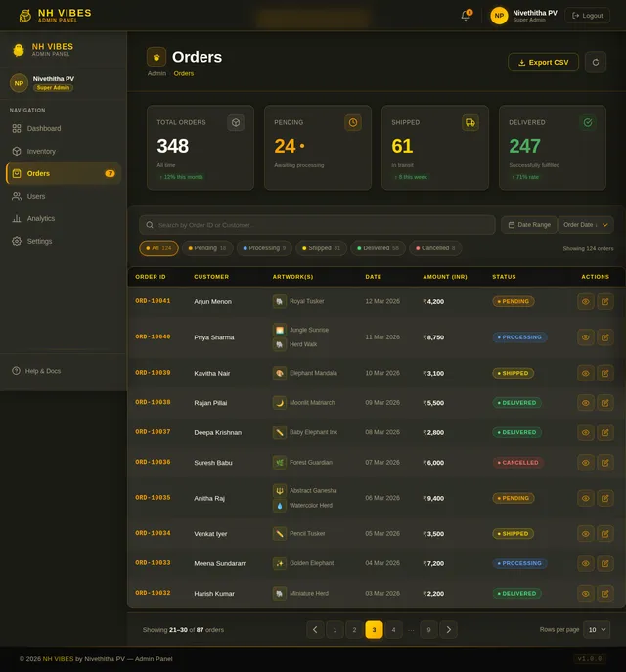This screenshot has width=626, height=672.
Task: Open the Date Range picker
Action: [x=528, y=225]
